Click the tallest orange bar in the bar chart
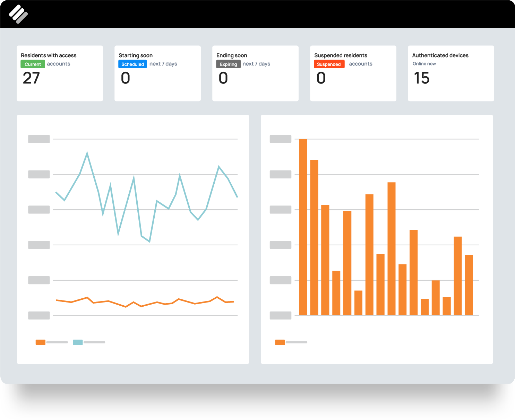The height and width of the screenshot is (420, 515). [x=303, y=225]
